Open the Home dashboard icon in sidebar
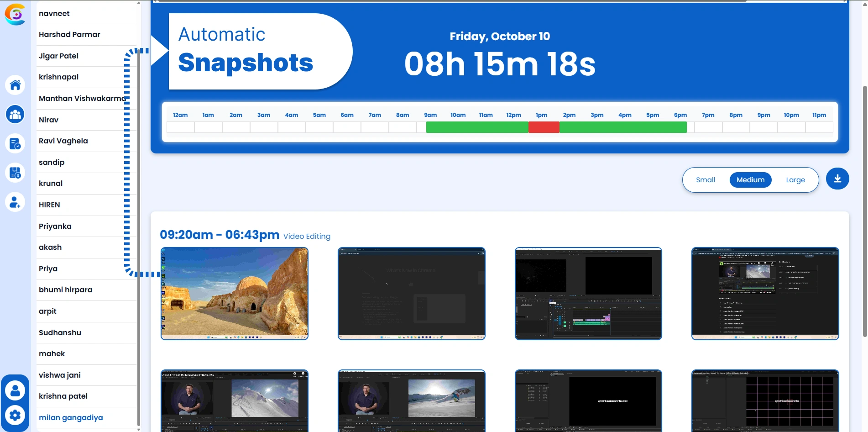 [x=15, y=85]
